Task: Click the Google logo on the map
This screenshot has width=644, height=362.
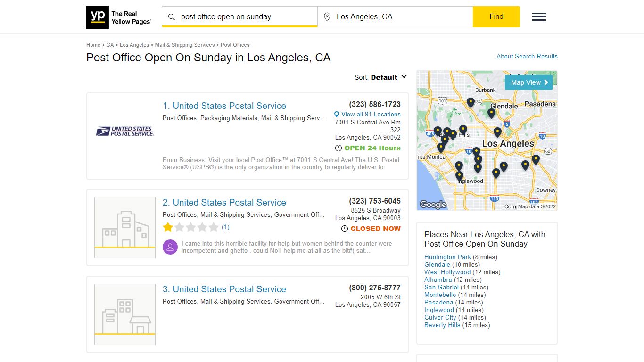Action: pos(433,205)
